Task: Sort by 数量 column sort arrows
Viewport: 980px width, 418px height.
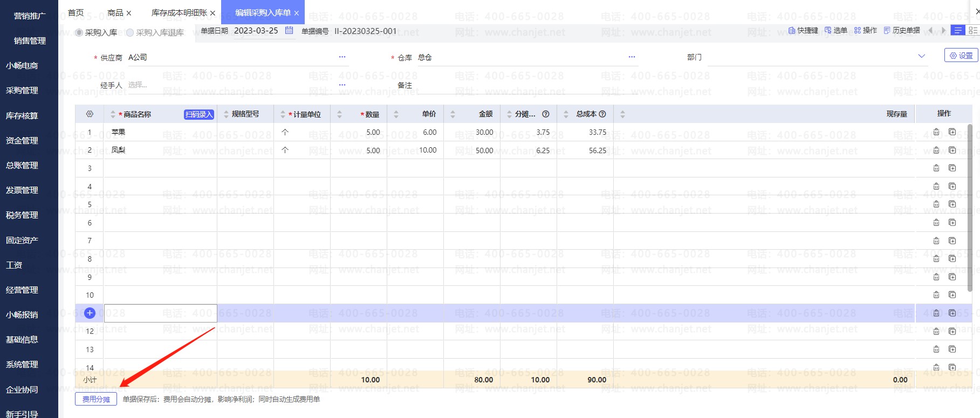Action: point(339,114)
